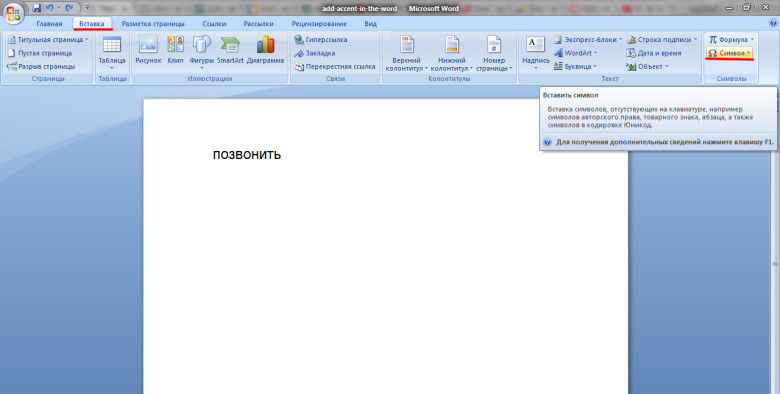Viewport: 780px width, 394px height.
Task: Open the Символ dropdown
Action: [x=730, y=53]
